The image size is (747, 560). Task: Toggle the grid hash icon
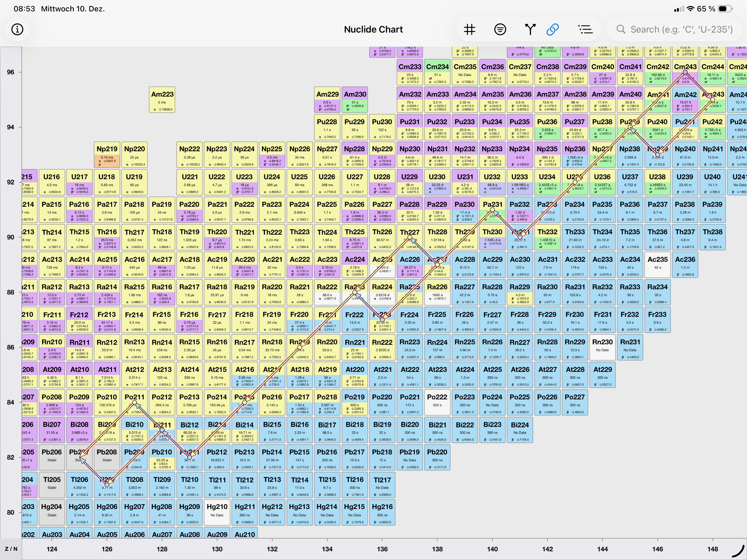tap(469, 29)
